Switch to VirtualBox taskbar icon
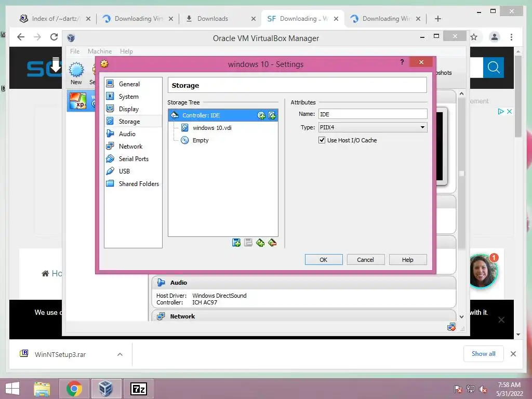This screenshot has height=399, width=532. (106, 389)
